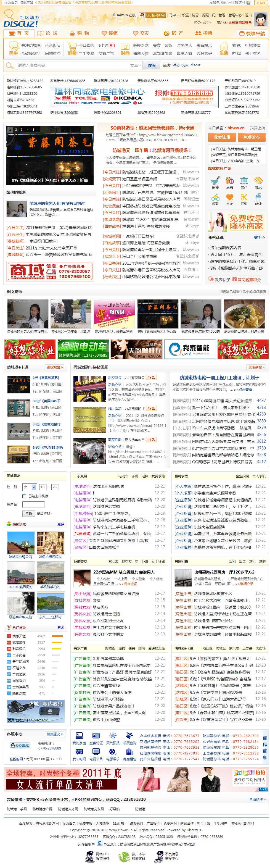This screenshot has height=868, width=270.
Task: Open the 电视节目 TV icon
Action: coord(96,752)
